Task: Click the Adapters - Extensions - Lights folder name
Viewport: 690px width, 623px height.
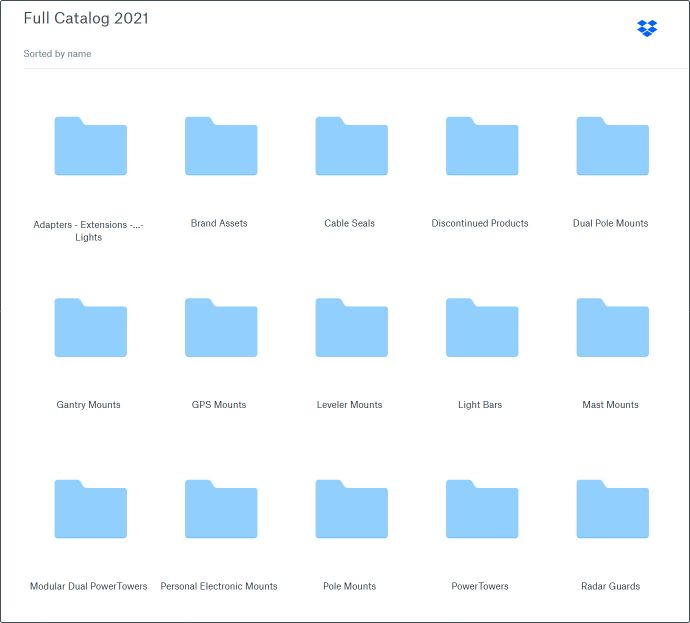Action: pos(89,231)
